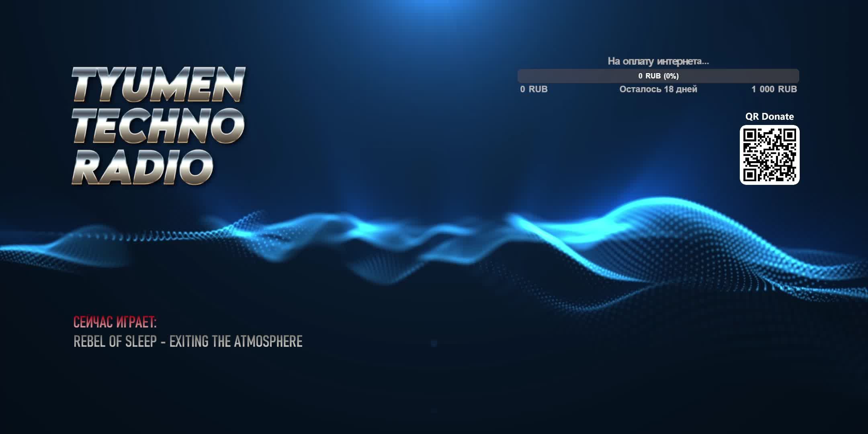Click the 'Осталось 18 дней' remaining days text

point(658,89)
